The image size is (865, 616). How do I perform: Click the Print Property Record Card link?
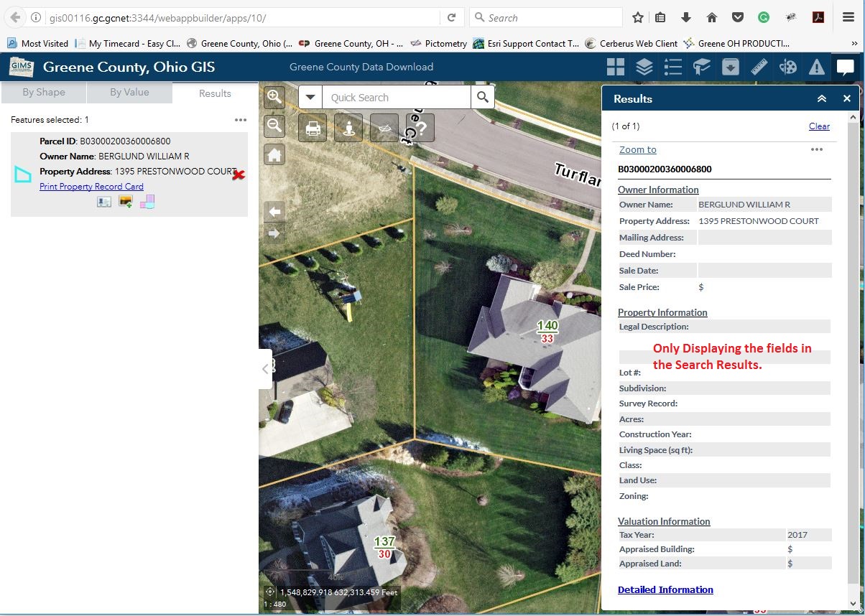pyautogui.click(x=91, y=187)
